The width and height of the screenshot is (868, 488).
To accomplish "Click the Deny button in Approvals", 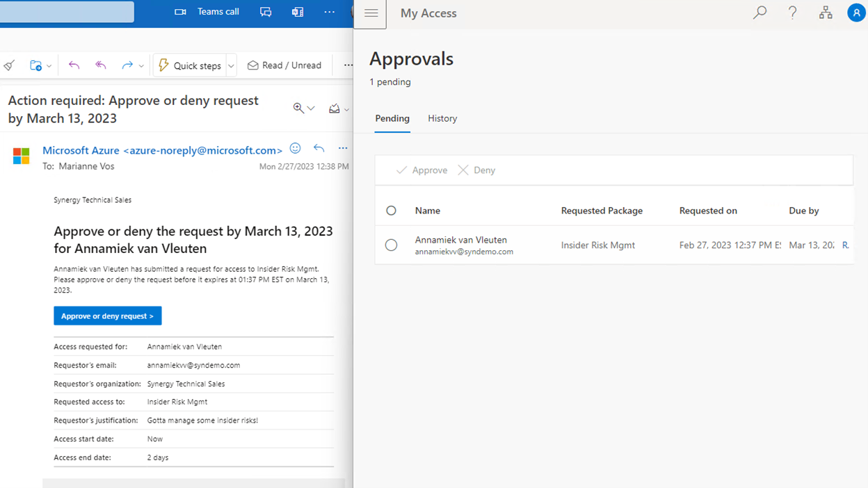I will point(476,170).
